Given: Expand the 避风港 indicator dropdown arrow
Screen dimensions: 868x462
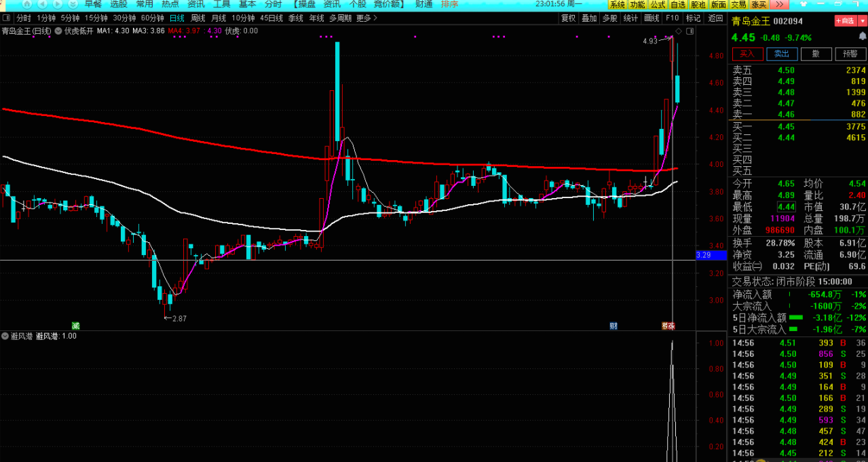Looking at the screenshot, I should tap(5, 336).
